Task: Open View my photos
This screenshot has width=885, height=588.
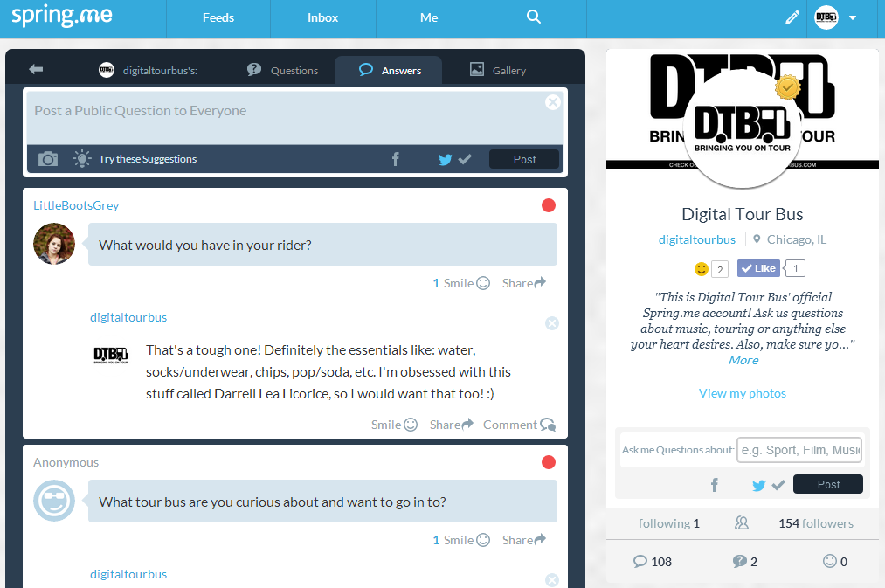Action: [742, 393]
